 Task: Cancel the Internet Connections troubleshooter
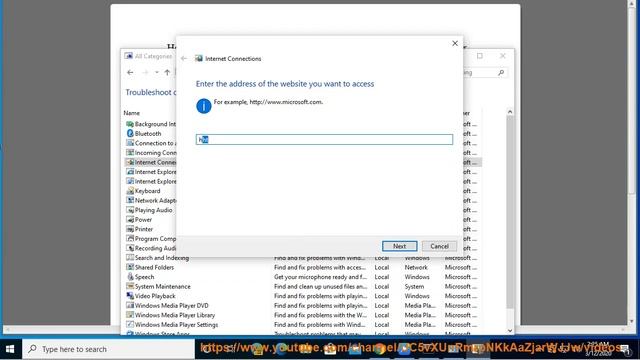point(439,246)
